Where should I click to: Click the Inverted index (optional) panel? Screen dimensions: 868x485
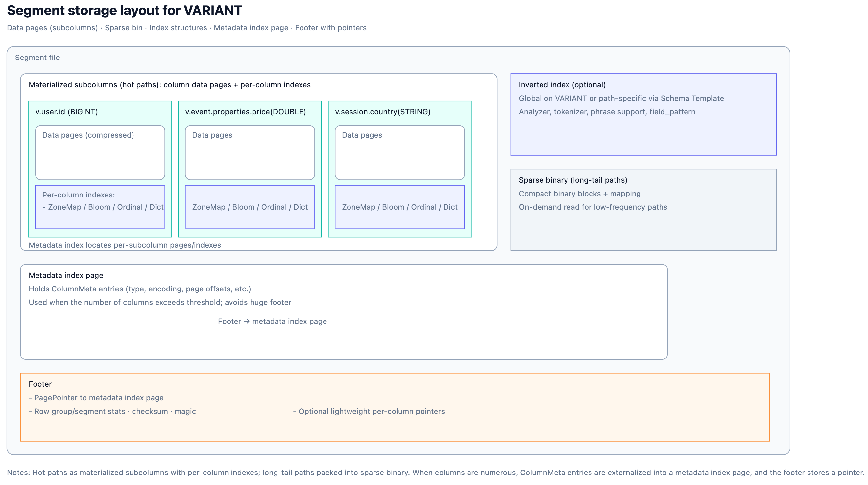[643, 114]
